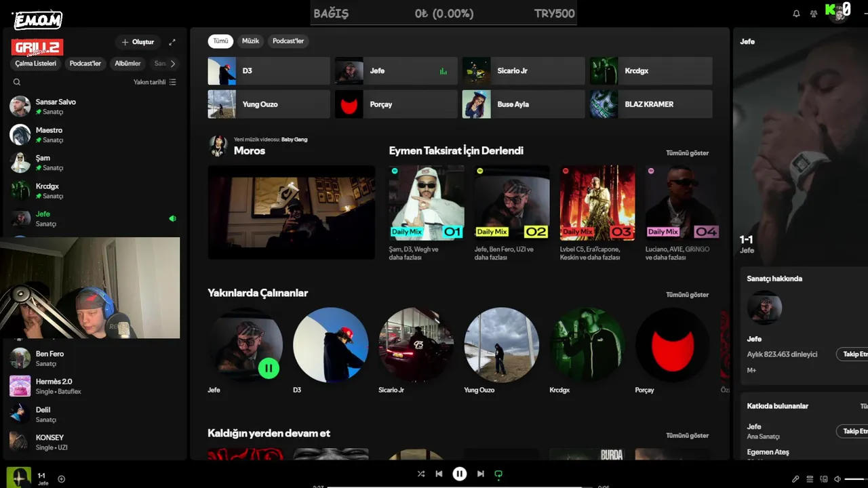Search in your library magnifier icon

tap(17, 82)
